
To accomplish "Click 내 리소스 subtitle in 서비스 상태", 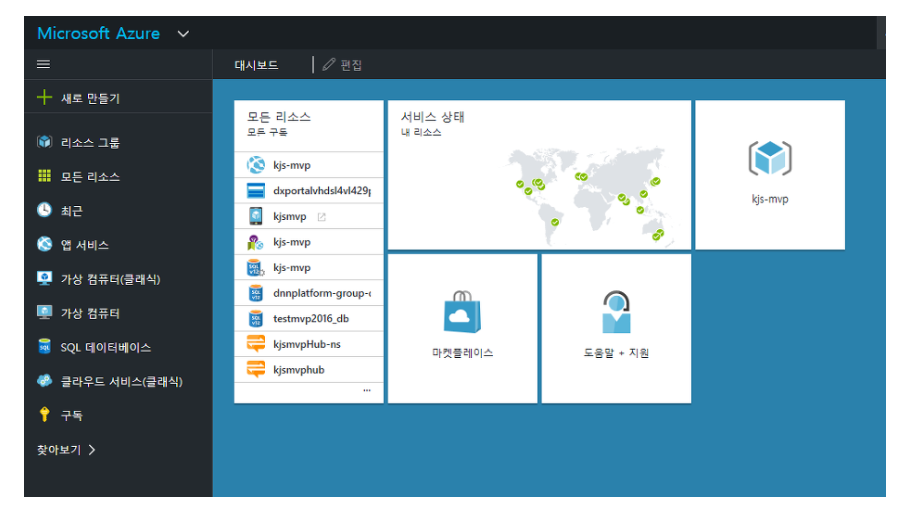I will pos(421,132).
